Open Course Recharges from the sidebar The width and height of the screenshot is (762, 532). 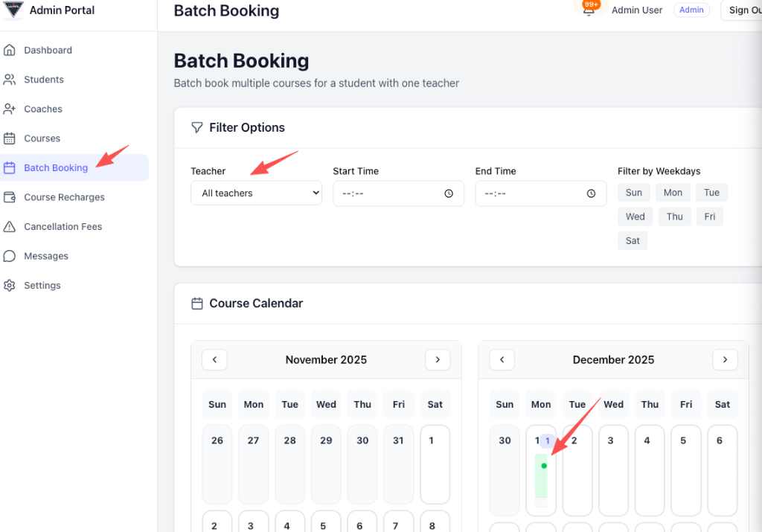tap(65, 196)
